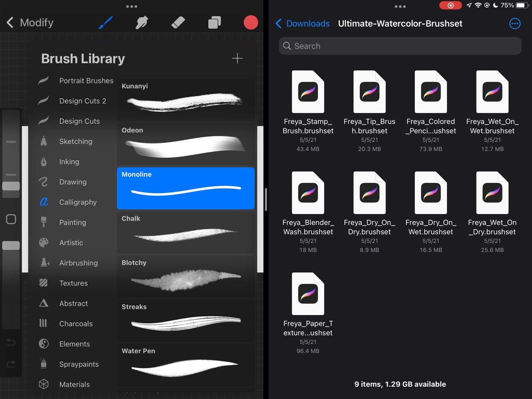Add a new brush with the plus button

(237, 58)
